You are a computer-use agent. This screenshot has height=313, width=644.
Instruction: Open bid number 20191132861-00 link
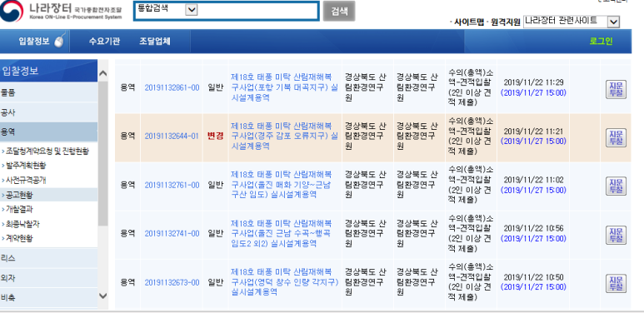tap(172, 87)
